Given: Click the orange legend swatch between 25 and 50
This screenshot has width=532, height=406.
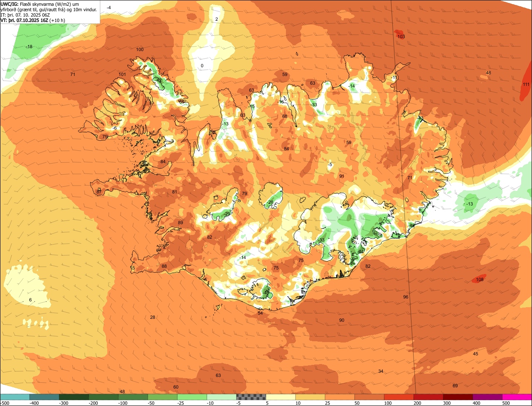Looking at the screenshot, I should click(340, 397).
